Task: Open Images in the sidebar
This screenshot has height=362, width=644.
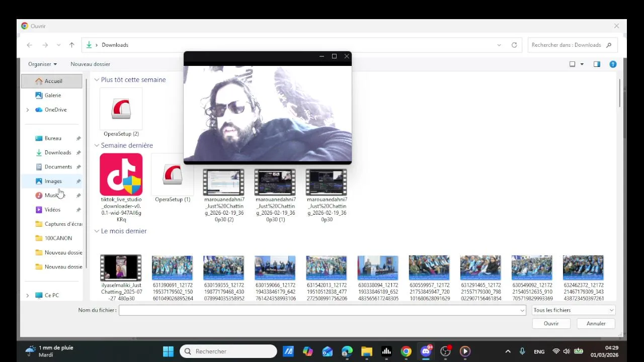Action: 53,181
